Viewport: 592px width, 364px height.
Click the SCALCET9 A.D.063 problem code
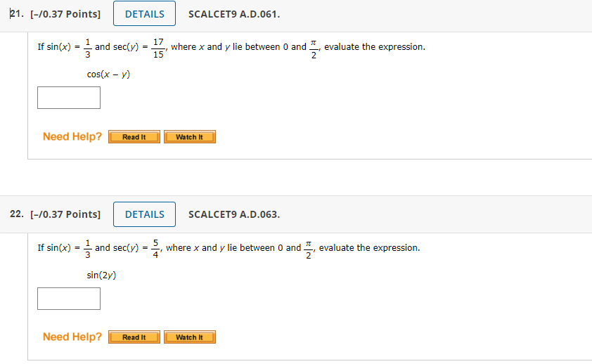click(x=234, y=214)
